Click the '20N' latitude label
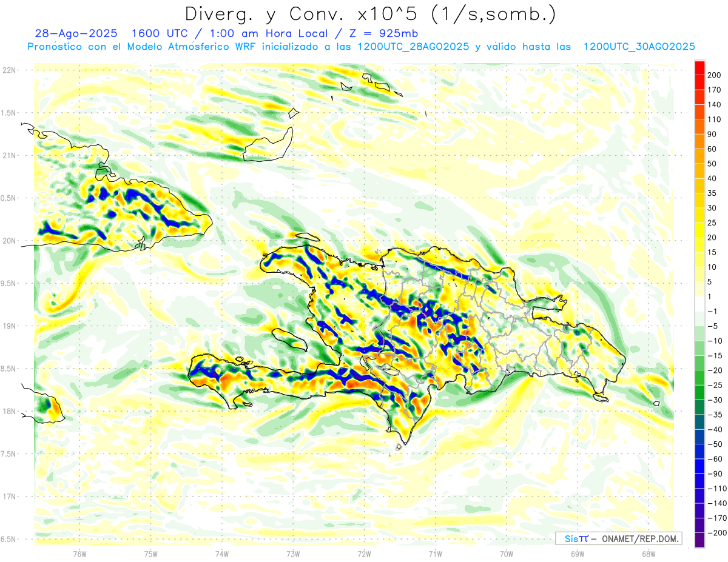 click(9, 241)
